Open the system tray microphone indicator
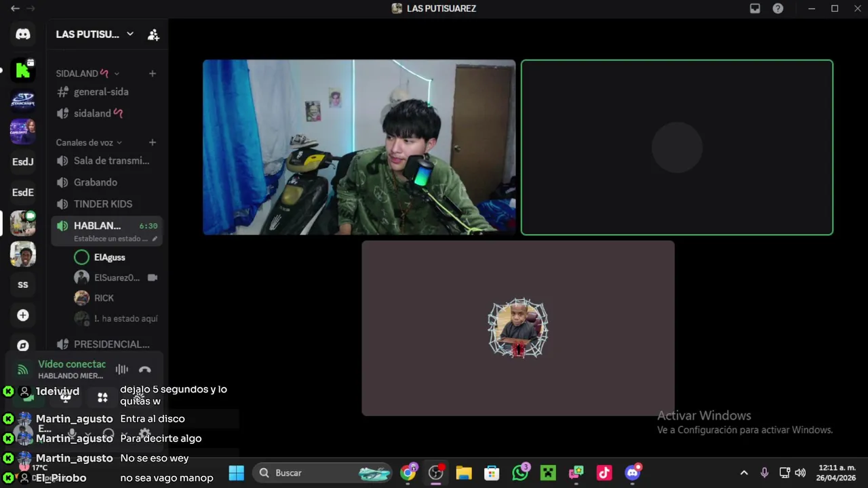The height and width of the screenshot is (488, 868). [x=764, y=472]
